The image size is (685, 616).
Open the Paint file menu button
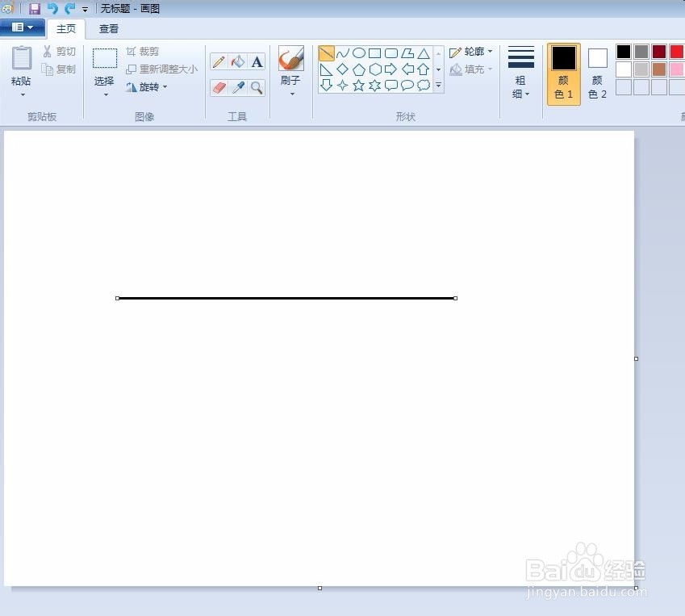[x=23, y=27]
